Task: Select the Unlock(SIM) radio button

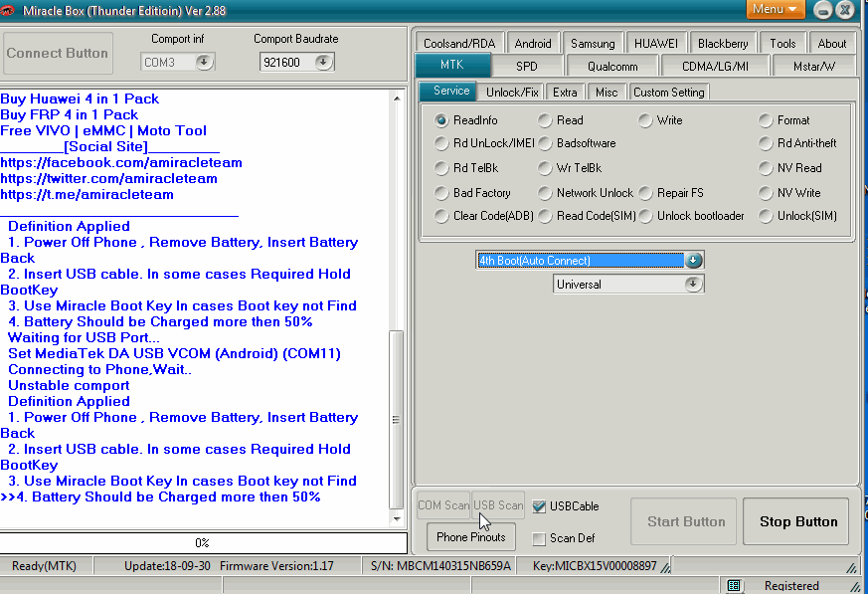Action: coord(766,216)
